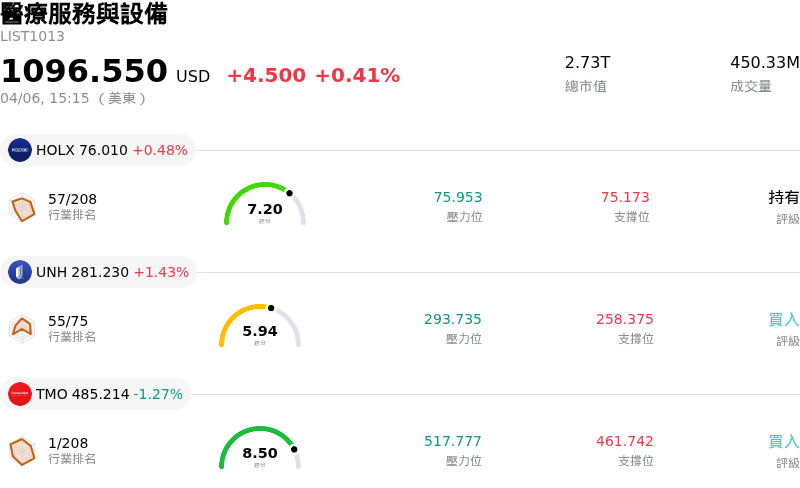Click the TMO 買入 rating

[783, 442]
